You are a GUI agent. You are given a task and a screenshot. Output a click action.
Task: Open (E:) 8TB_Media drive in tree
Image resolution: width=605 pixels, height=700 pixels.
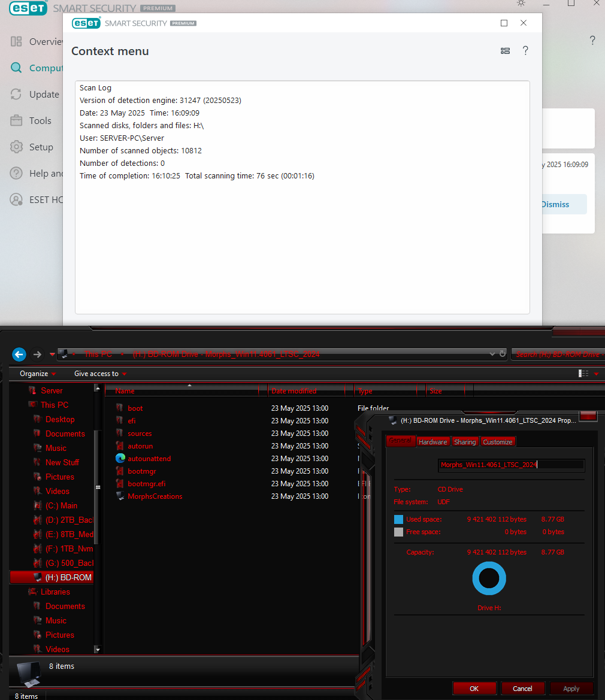(69, 534)
